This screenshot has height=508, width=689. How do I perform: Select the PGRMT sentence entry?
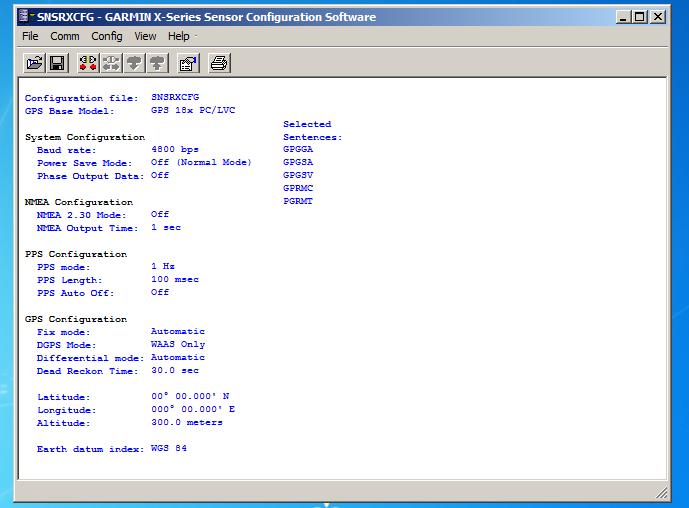coord(298,201)
